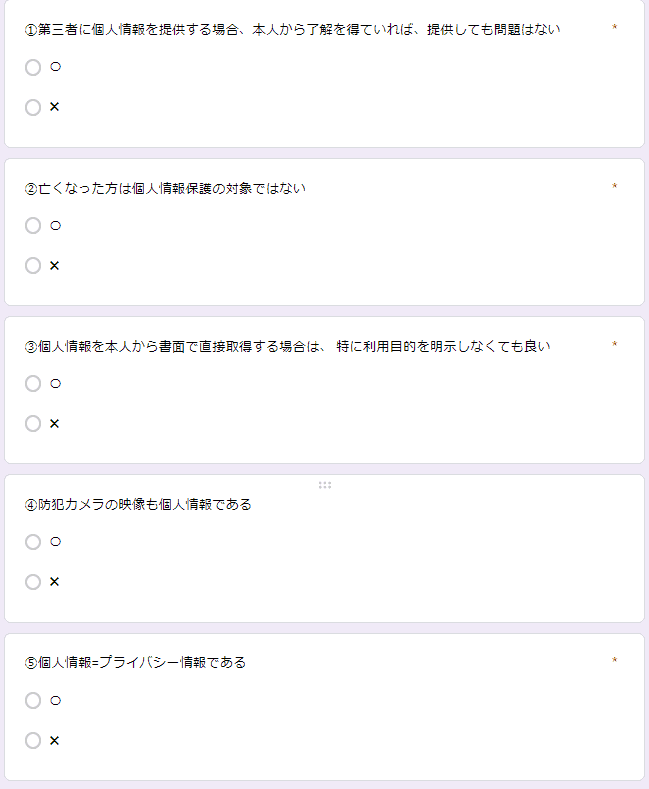Click the drag handle above question ④

click(325, 485)
